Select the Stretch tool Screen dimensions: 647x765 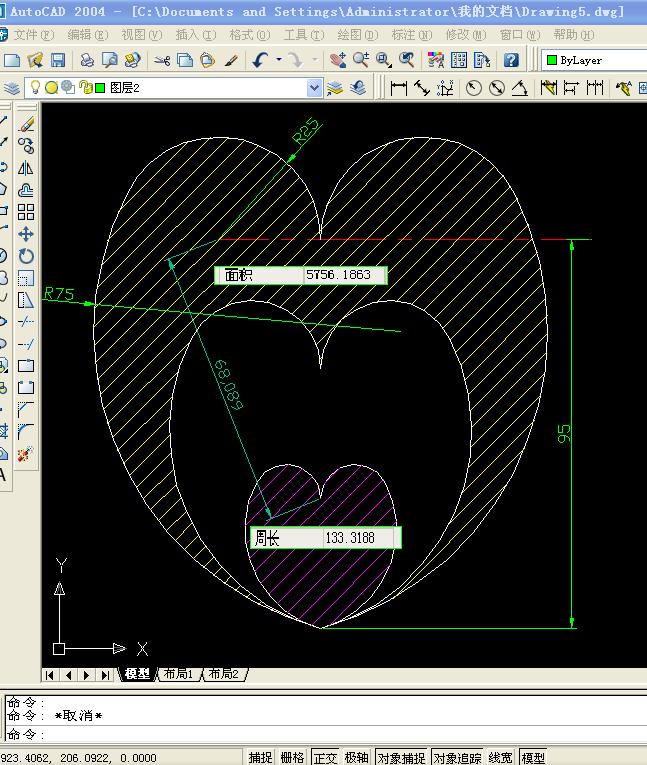pos(26,300)
